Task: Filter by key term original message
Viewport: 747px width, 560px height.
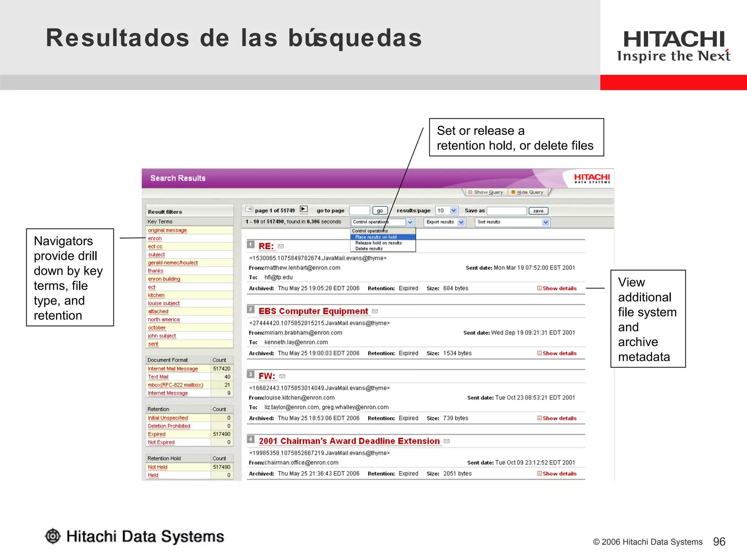Action: click(167, 230)
